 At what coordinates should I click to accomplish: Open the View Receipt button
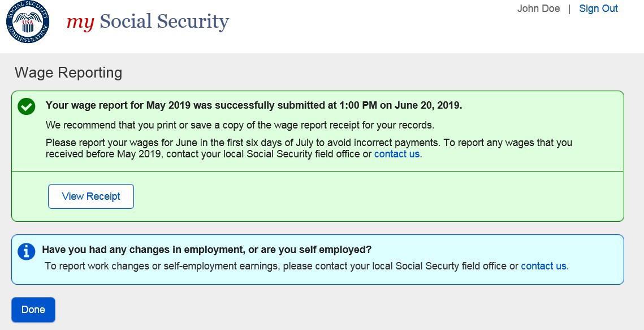[x=91, y=196]
